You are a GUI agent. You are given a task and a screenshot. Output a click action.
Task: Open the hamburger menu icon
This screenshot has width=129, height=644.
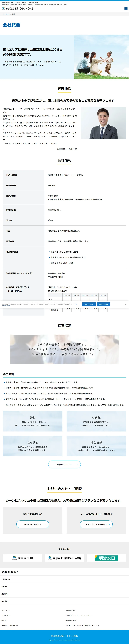coord(126,8)
